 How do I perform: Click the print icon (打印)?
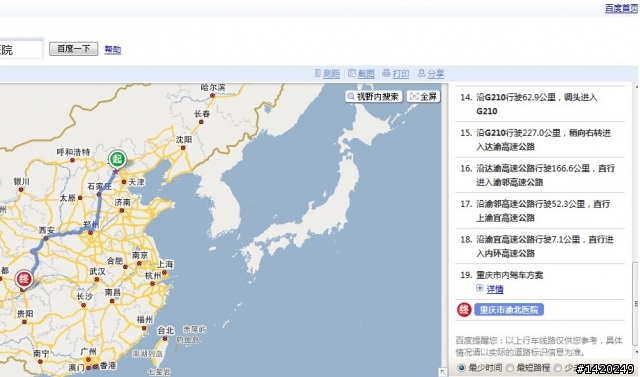[x=386, y=73]
